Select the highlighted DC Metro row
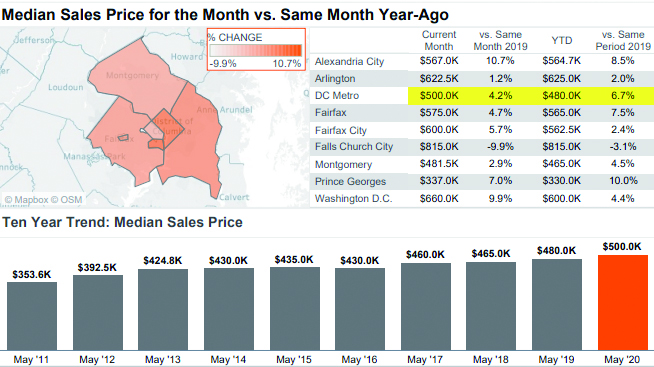The height and width of the screenshot is (367, 654). pyautogui.click(x=482, y=96)
